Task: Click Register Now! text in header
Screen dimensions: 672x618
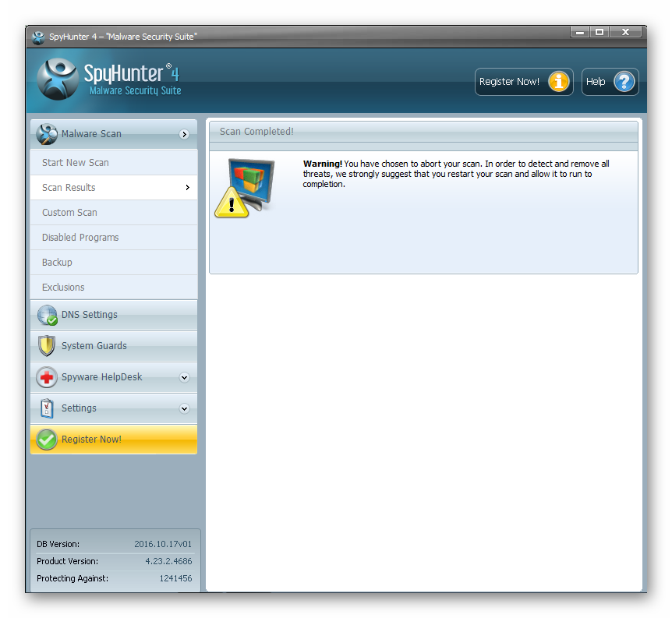Action: 509,81
